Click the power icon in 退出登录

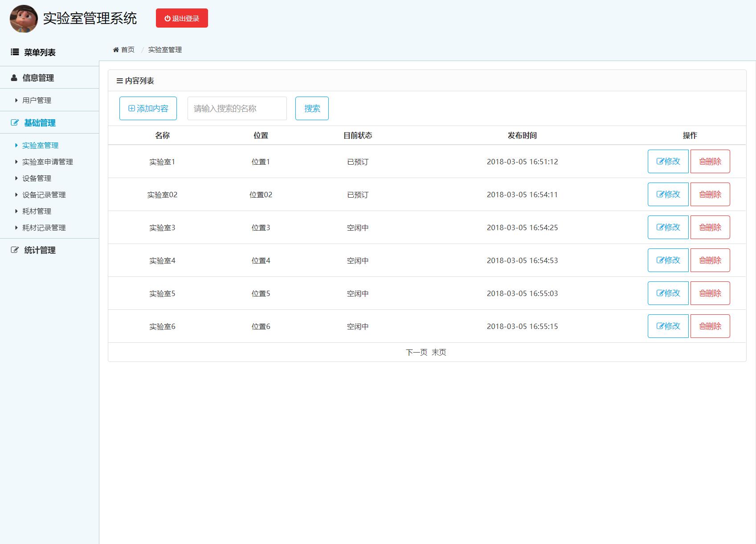tap(168, 18)
